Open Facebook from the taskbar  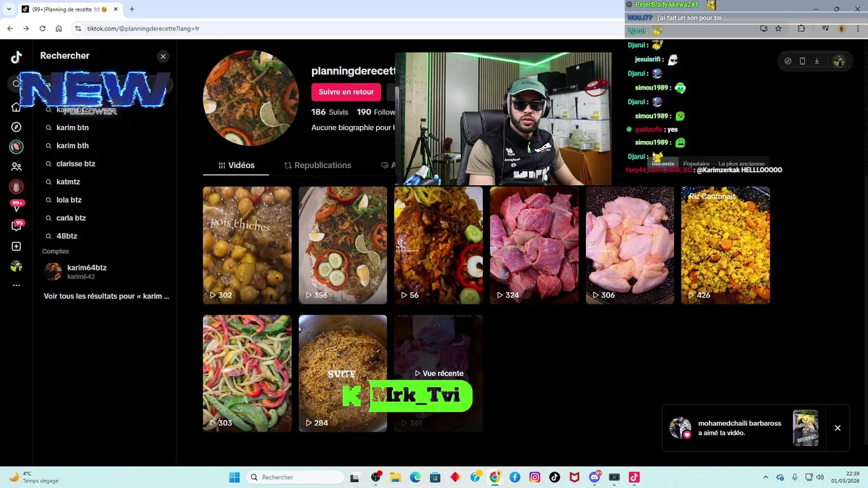click(515, 477)
